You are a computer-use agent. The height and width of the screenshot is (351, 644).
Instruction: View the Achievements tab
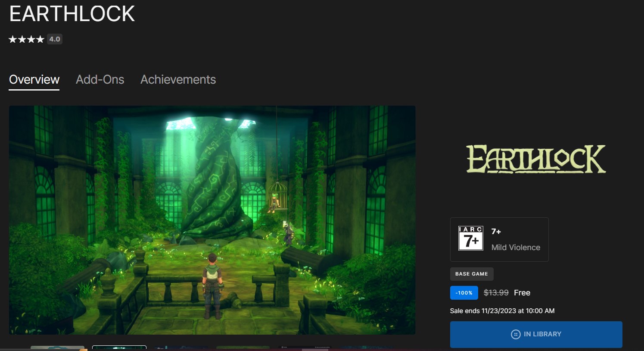pos(178,80)
